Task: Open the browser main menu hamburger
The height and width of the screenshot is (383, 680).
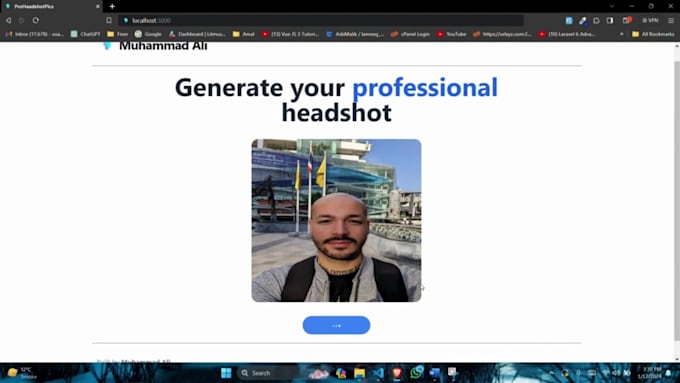Action: 671,20
